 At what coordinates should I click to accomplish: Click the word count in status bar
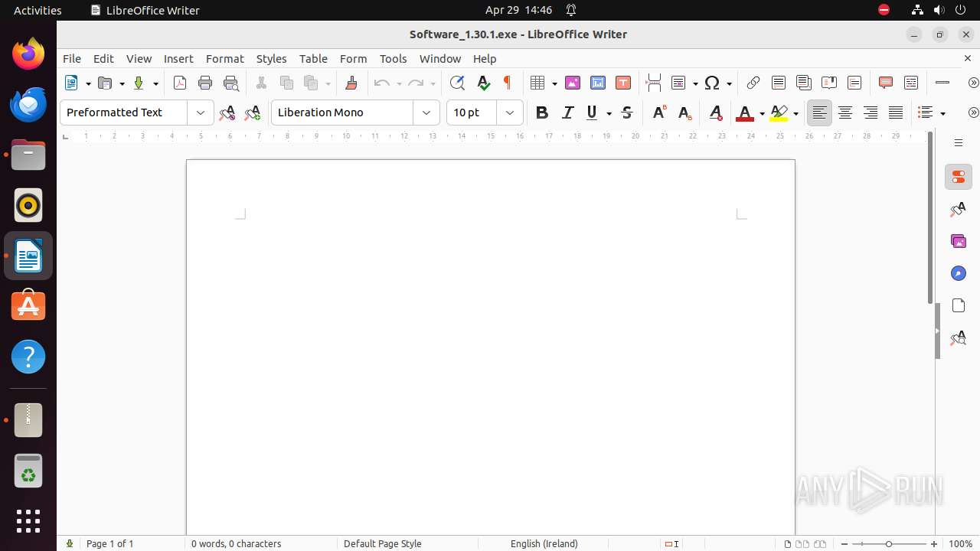tap(237, 543)
